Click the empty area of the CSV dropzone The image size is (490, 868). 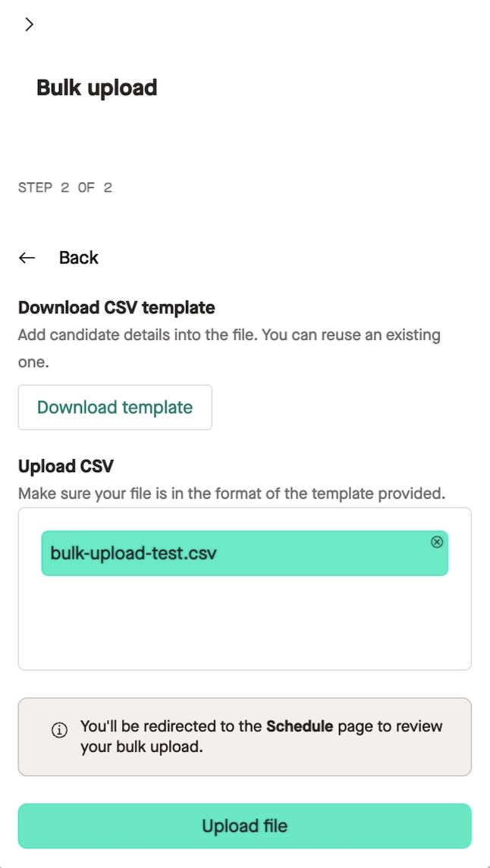click(x=245, y=624)
